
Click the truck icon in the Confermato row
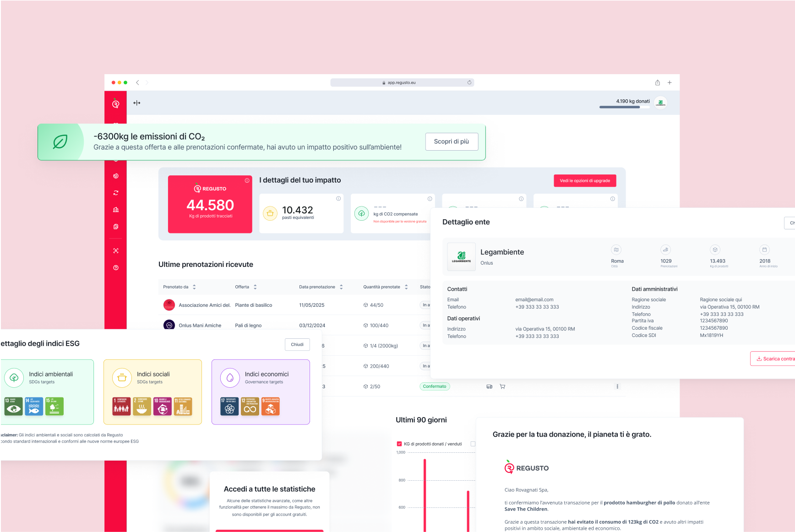point(490,386)
